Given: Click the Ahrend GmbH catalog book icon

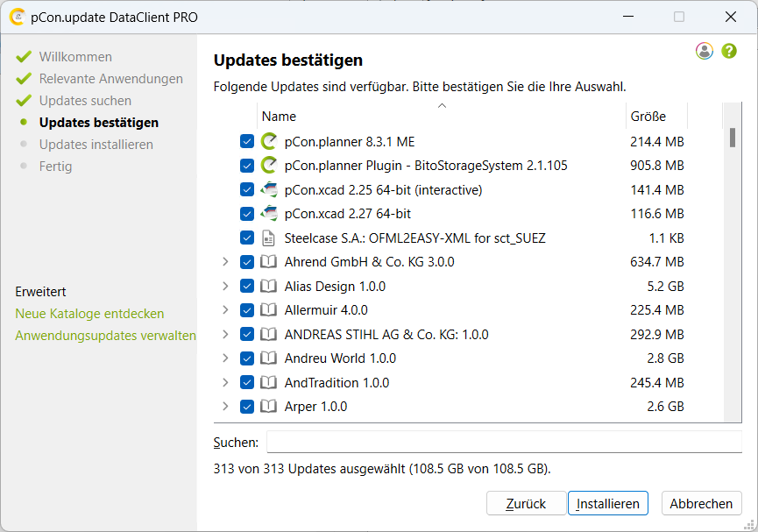Looking at the screenshot, I should tap(268, 262).
